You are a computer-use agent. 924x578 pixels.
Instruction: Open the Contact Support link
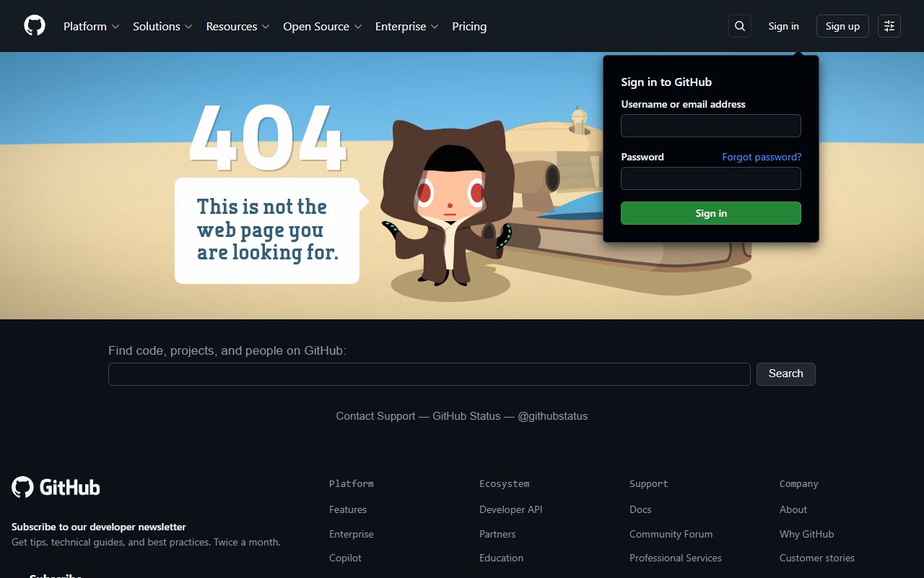tap(375, 416)
